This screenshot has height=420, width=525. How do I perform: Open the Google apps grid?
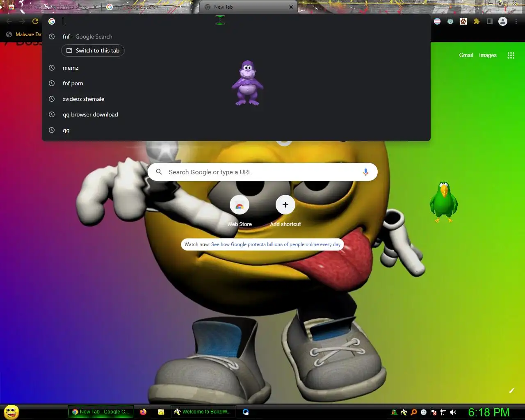pyautogui.click(x=511, y=55)
